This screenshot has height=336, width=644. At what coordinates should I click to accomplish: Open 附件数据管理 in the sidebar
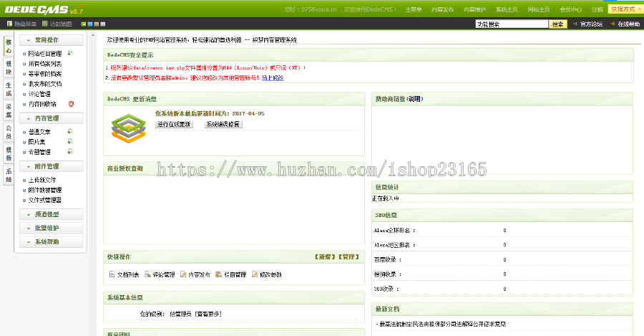pos(45,190)
